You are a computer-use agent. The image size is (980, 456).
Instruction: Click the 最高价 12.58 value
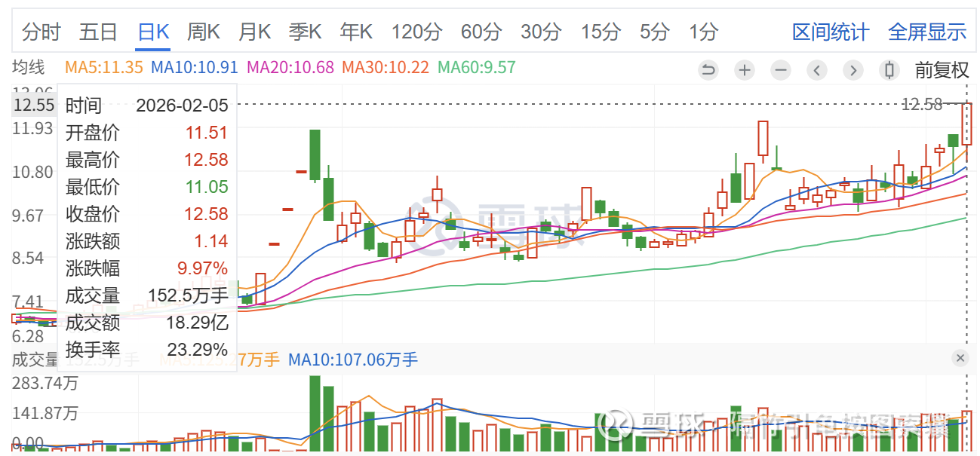[x=207, y=160]
